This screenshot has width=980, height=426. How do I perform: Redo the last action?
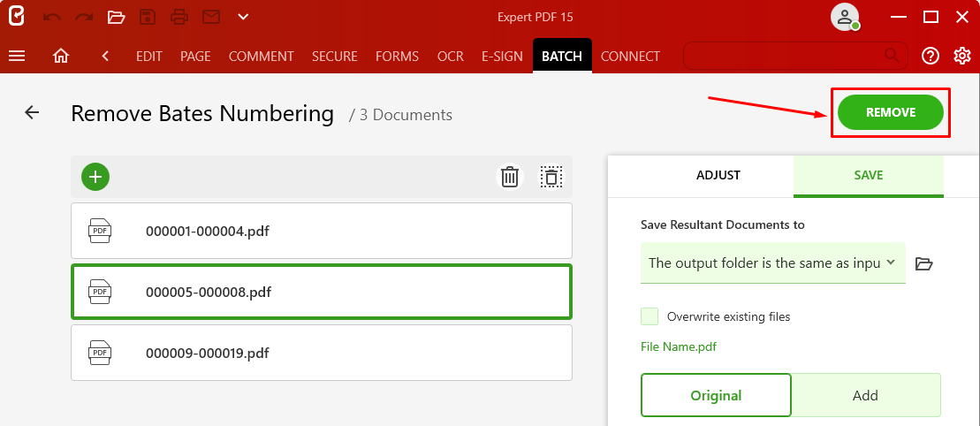(x=84, y=18)
